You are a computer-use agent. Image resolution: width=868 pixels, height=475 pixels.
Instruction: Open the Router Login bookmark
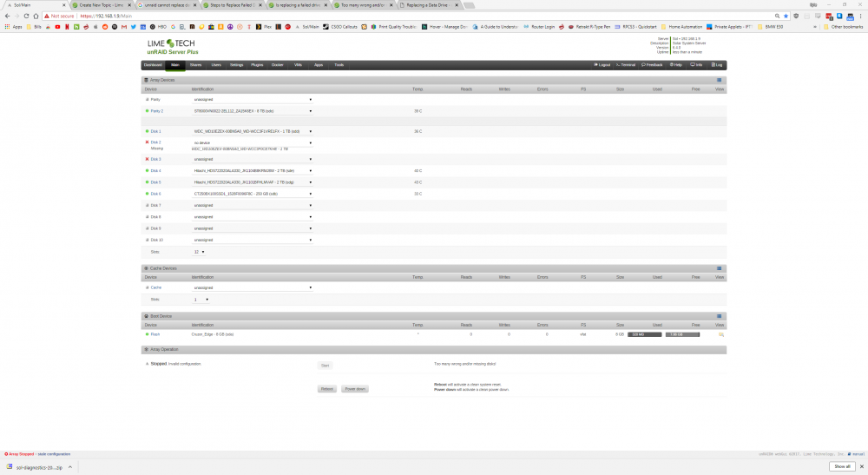pos(539,27)
